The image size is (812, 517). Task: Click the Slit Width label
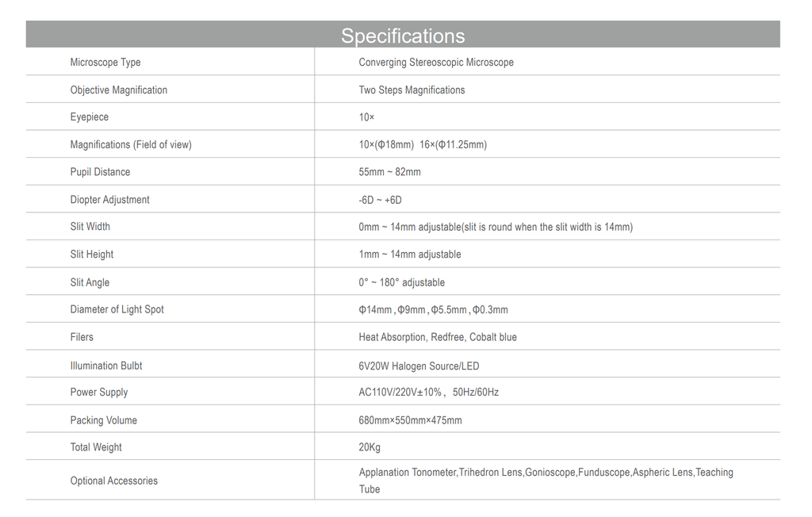pyautogui.click(x=90, y=226)
